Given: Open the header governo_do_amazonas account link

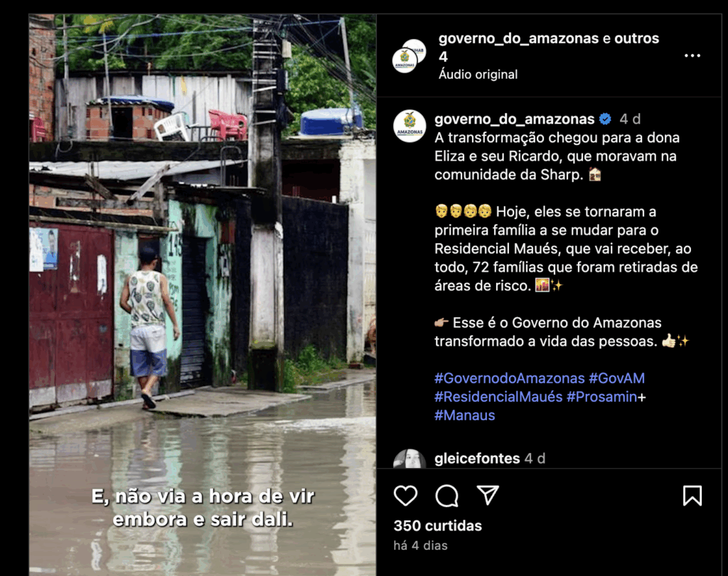Looking at the screenshot, I should [518, 38].
